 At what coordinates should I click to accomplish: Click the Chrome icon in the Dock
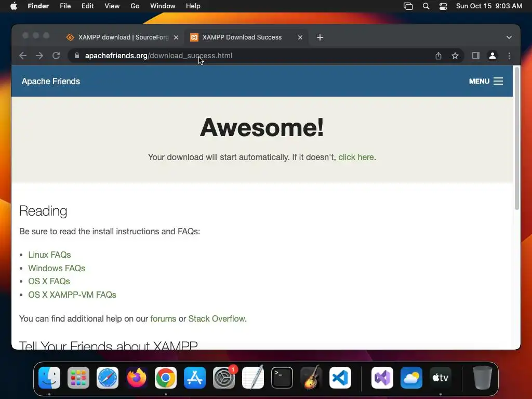point(166,378)
